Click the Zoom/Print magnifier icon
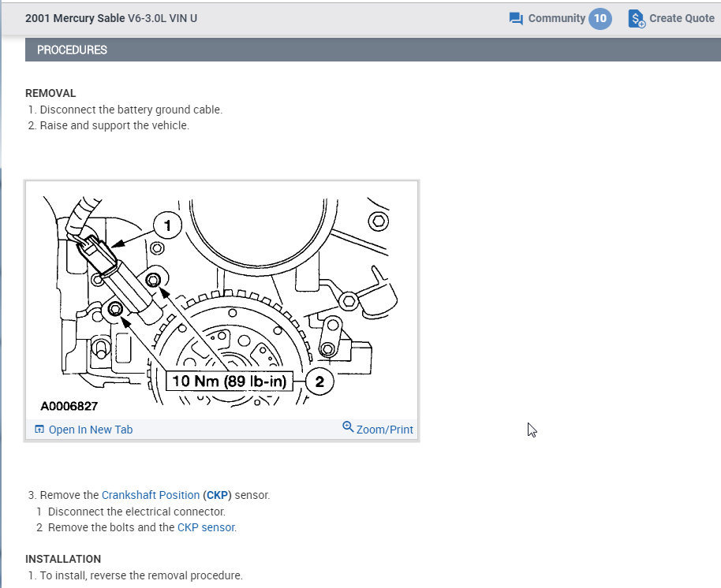Viewport: 721px width, 588px height. tap(348, 426)
